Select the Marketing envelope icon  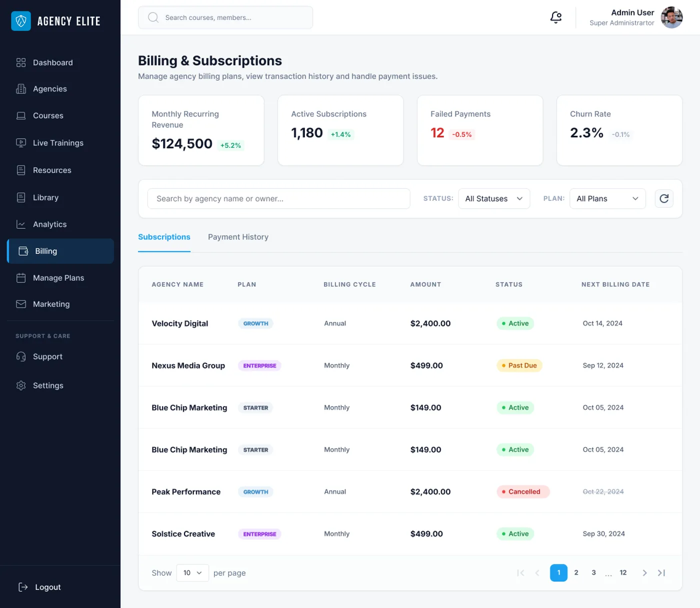21,304
